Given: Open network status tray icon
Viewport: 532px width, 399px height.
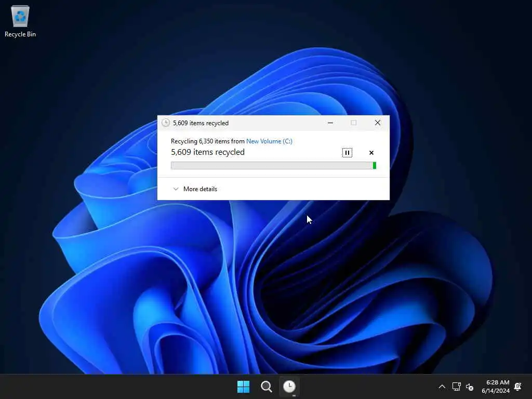Looking at the screenshot, I should tap(456, 387).
